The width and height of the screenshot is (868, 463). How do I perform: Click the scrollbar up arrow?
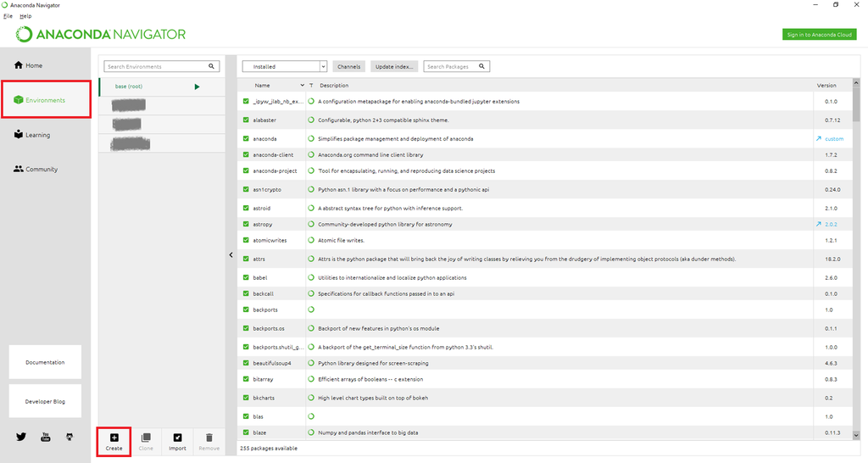pos(856,82)
